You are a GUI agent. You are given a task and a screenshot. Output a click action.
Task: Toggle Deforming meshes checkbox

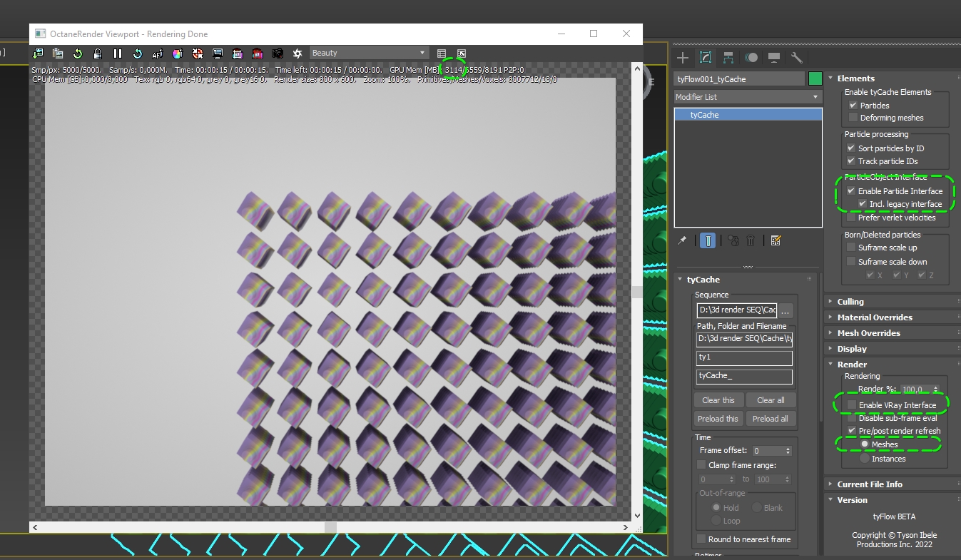pyautogui.click(x=852, y=118)
